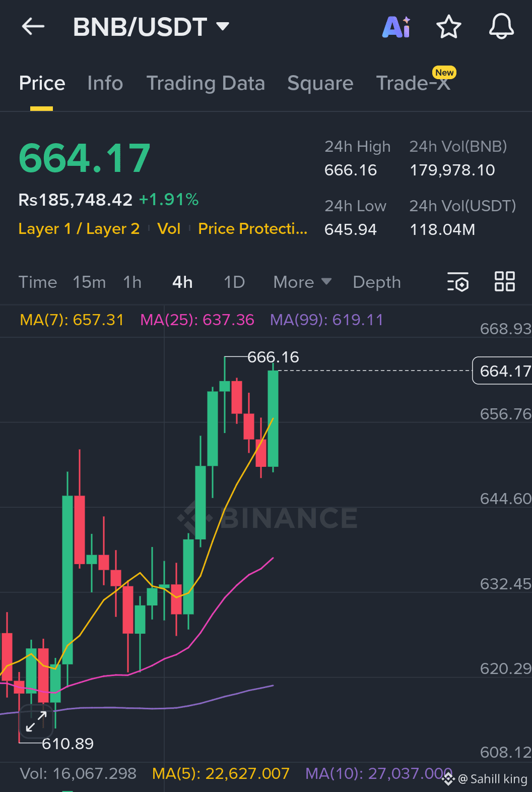Tap the MA(99): 619.11 indicator label
The height and width of the screenshot is (792, 532).
click(326, 320)
